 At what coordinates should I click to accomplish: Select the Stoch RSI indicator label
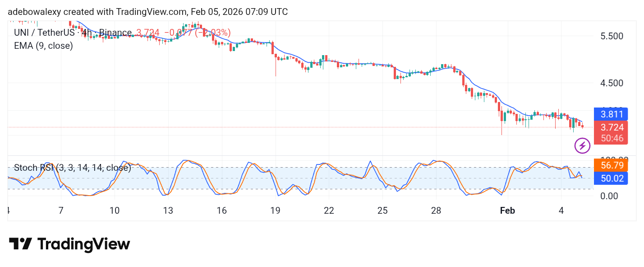point(72,168)
